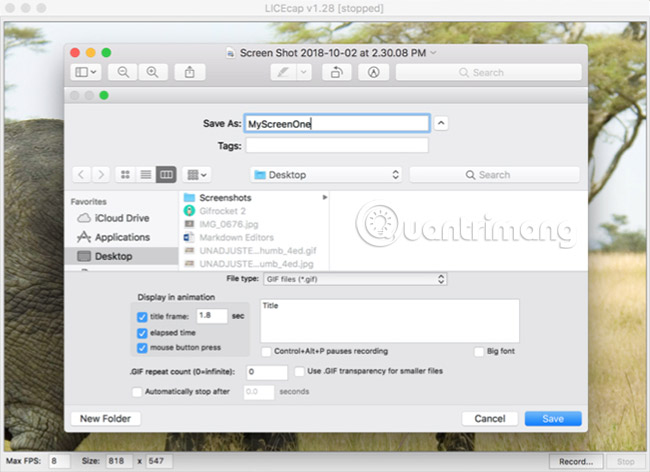This screenshot has height=472, width=650.
Task: Click the GIF repeat count field
Action: tap(267, 372)
